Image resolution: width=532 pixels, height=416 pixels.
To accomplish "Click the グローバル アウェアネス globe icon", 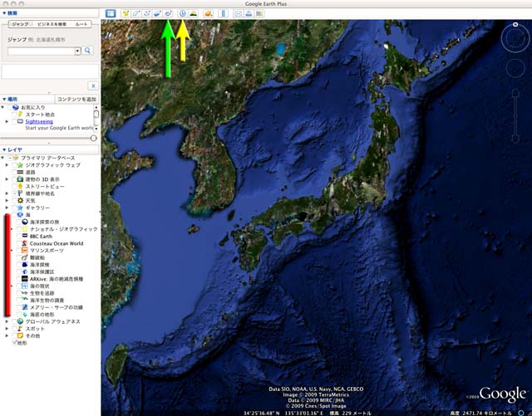I will click(x=20, y=321).
